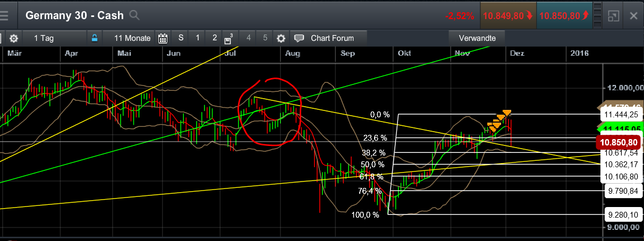
Task: Close the chart panel
Action: pyautogui.click(x=633, y=16)
